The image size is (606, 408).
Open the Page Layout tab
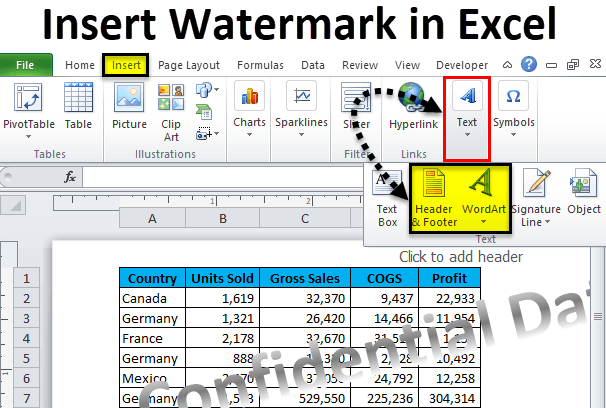pos(189,65)
